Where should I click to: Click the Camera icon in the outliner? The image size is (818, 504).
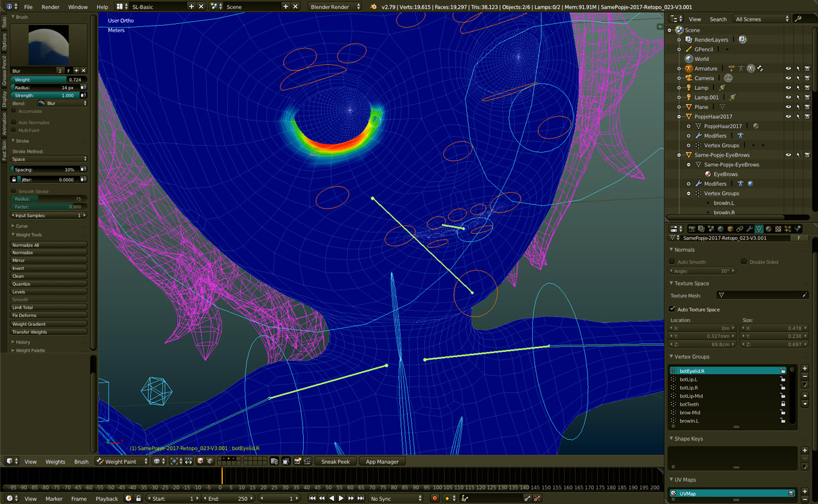click(689, 78)
